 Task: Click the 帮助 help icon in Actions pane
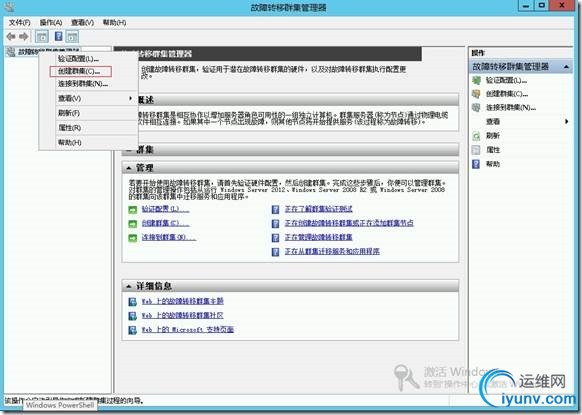pos(476,164)
